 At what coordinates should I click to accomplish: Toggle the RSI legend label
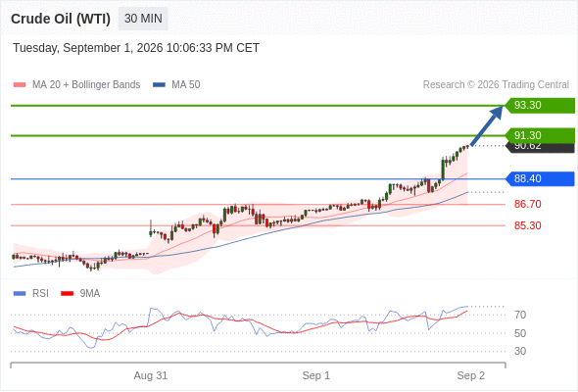[40, 294]
